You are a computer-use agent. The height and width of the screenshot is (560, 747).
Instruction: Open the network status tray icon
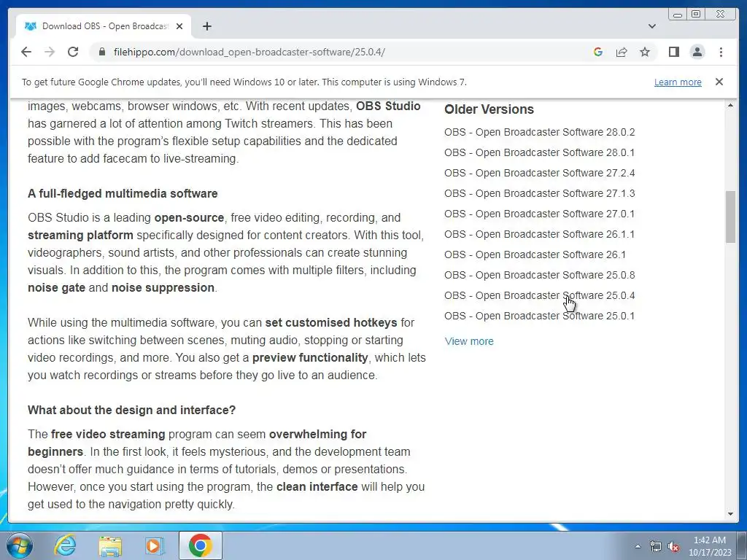(x=656, y=546)
